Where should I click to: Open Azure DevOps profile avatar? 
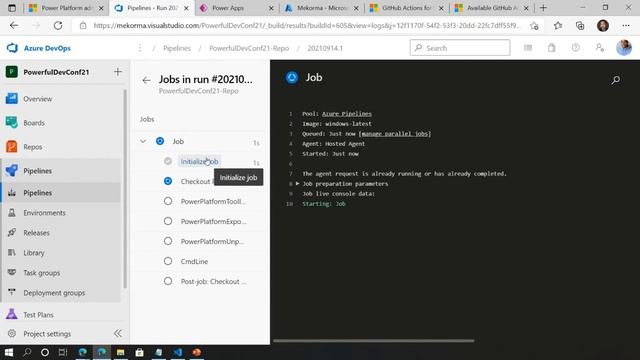coord(624,48)
